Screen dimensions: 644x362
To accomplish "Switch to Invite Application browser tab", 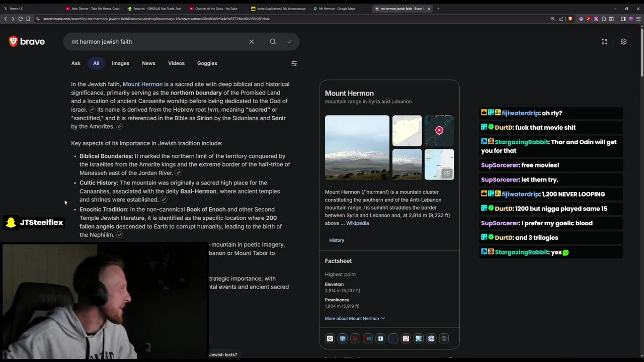I will coord(278,9).
